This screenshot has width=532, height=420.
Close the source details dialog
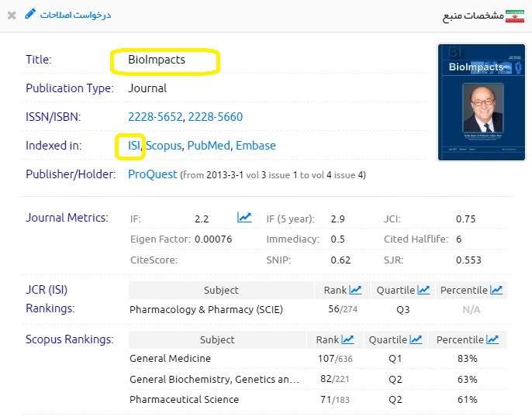[x=12, y=15]
